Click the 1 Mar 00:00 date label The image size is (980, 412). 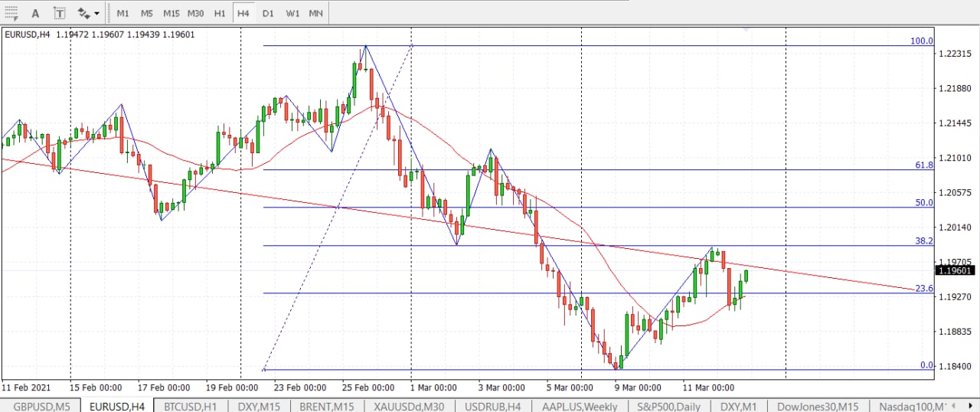point(433,387)
